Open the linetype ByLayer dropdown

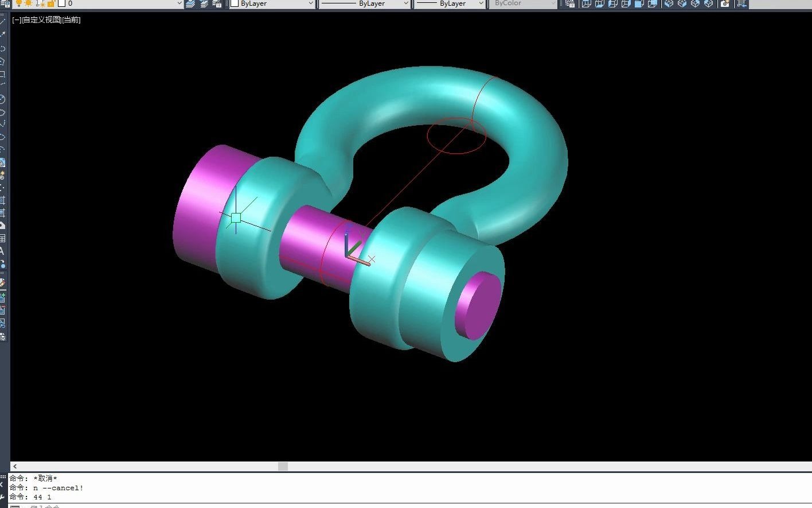[364, 3]
